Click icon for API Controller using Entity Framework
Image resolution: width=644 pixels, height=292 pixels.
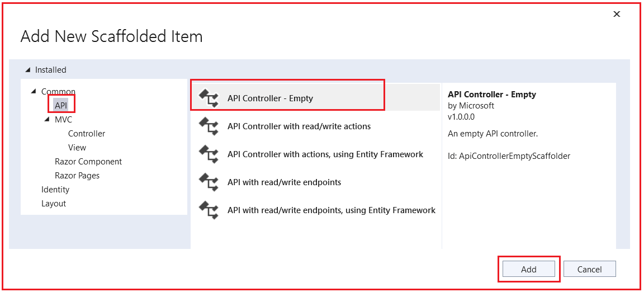tap(209, 154)
